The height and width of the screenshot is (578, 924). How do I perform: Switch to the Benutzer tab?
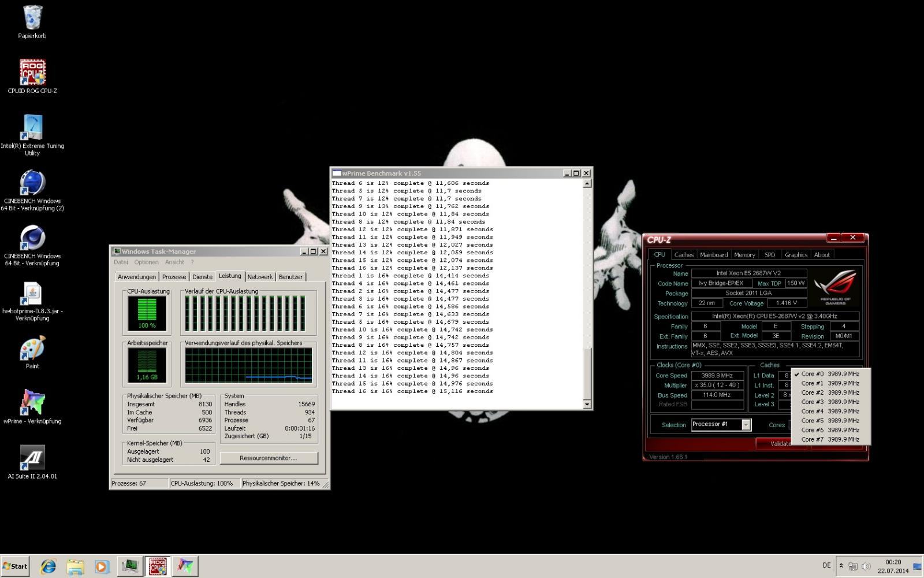click(290, 277)
